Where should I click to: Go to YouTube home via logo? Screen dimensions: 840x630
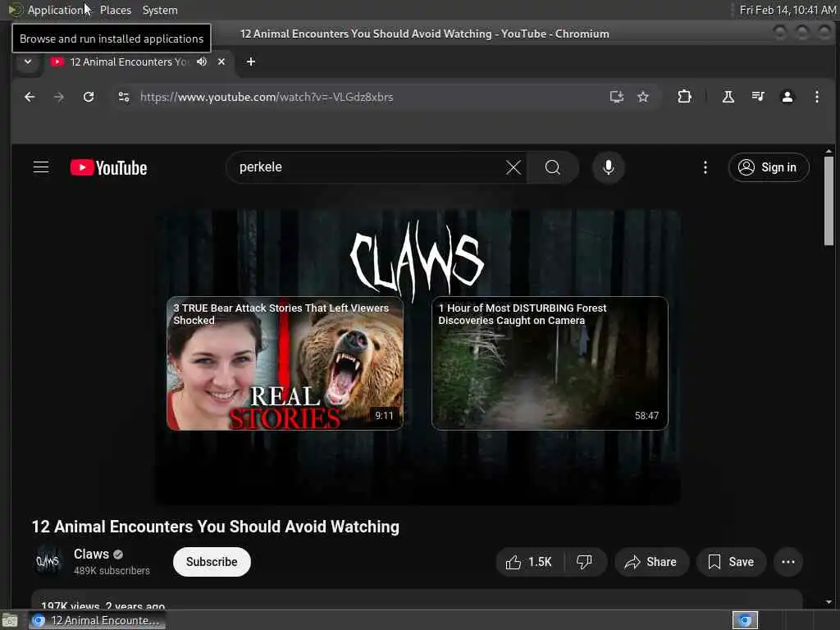[109, 167]
